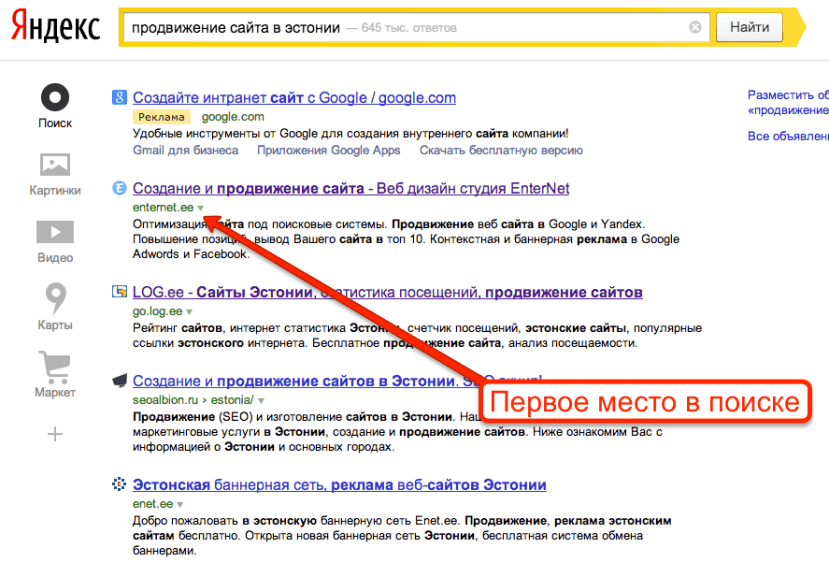829x577 pixels.
Task: Open the Все объявления link on the right
Action: [x=788, y=136]
